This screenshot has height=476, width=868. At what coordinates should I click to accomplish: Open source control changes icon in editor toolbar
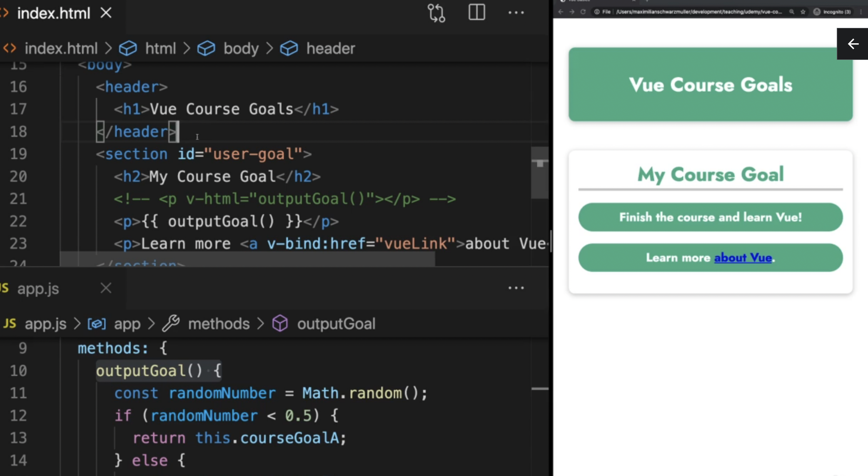[x=436, y=13]
